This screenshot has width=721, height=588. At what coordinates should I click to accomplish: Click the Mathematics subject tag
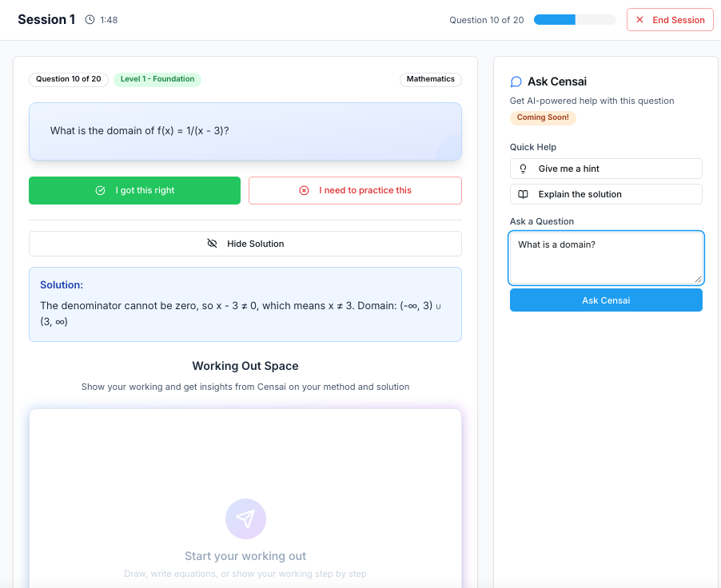[x=430, y=79]
